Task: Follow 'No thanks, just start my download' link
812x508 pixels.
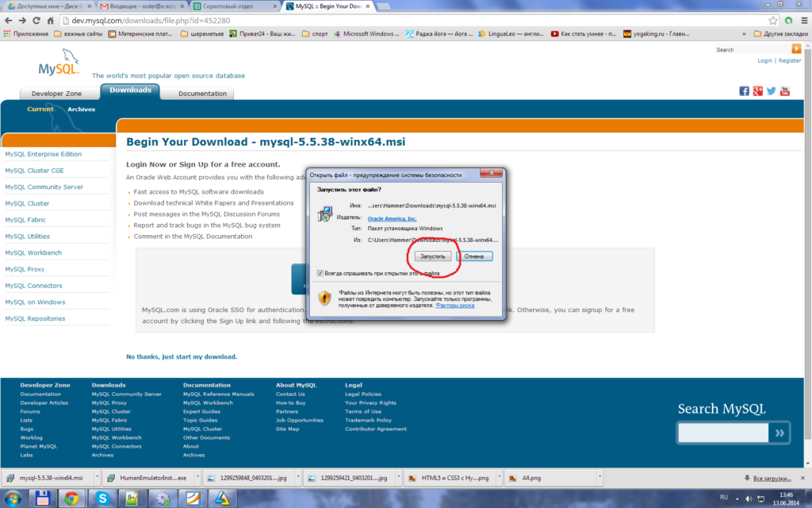Action: 182,356
